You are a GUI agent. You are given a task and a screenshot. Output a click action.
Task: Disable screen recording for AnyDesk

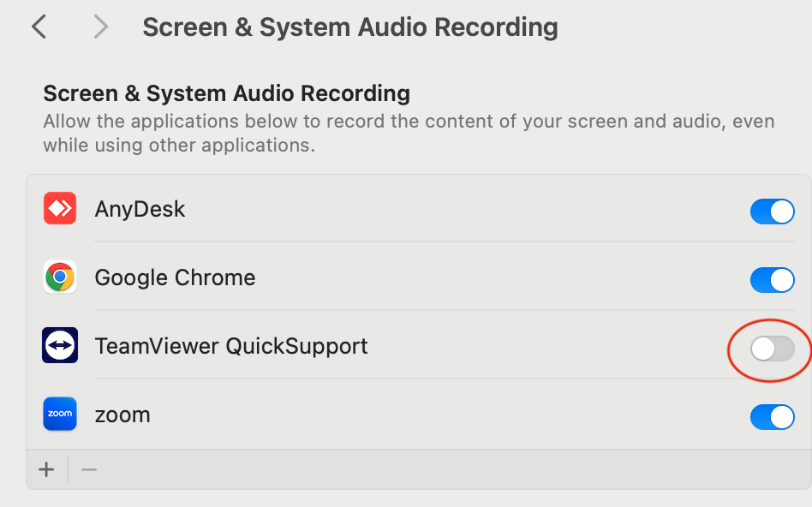coord(772,212)
